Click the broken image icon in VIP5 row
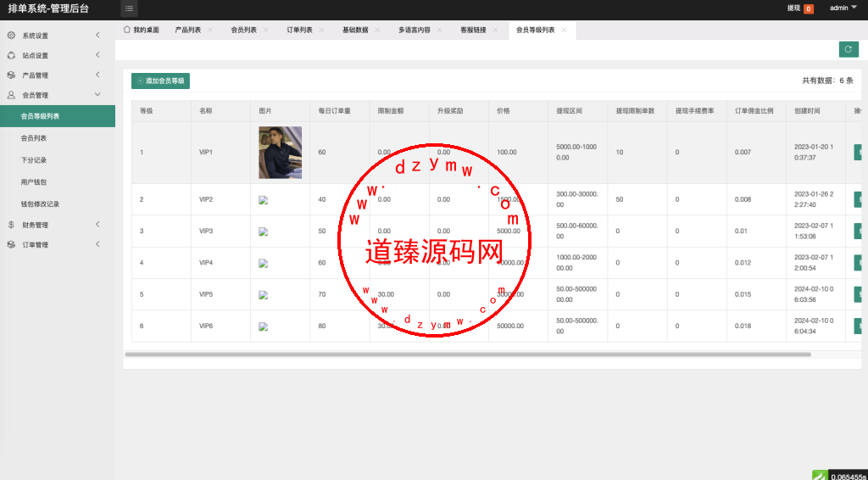The image size is (868, 480). pos(264,294)
